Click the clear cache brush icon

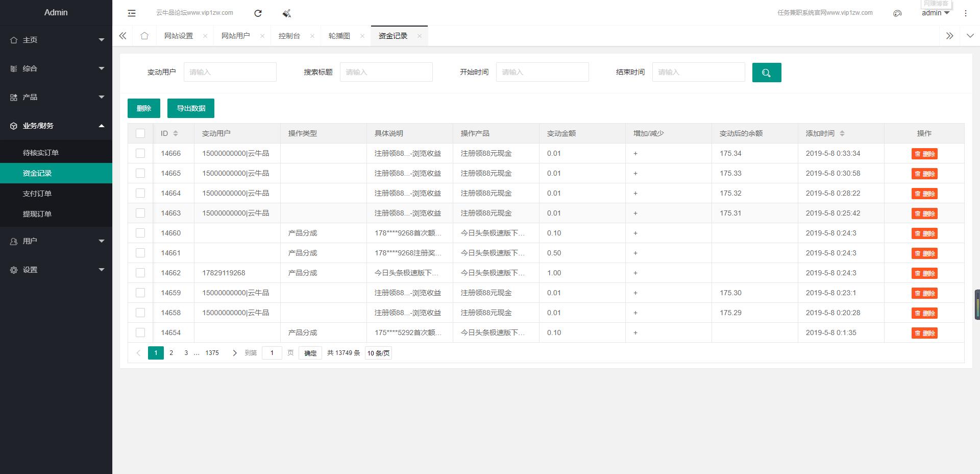pyautogui.click(x=286, y=13)
